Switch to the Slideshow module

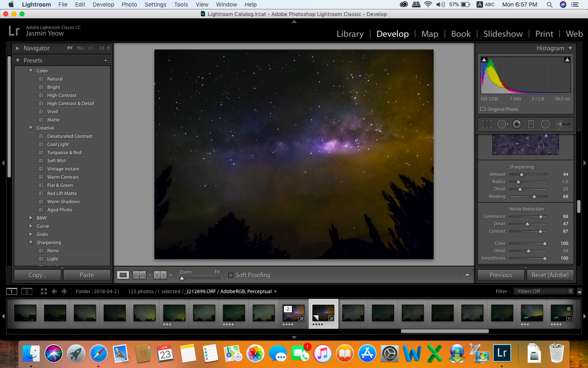point(503,34)
